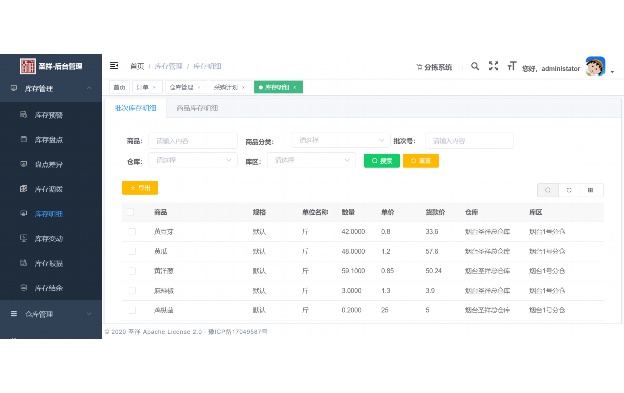The image size is (624, 393).
Task: Open 库存调拨 sidebar icon
Action: click(x=23, y=189)
